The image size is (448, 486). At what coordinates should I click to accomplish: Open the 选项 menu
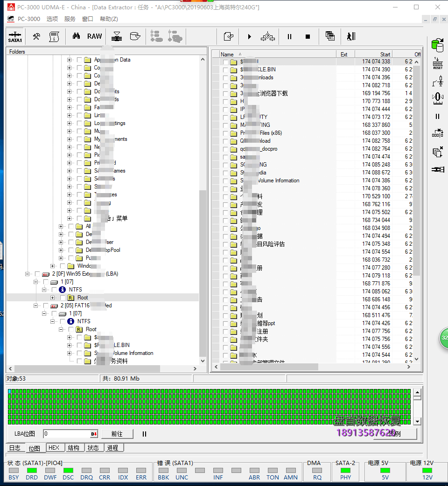52,19
